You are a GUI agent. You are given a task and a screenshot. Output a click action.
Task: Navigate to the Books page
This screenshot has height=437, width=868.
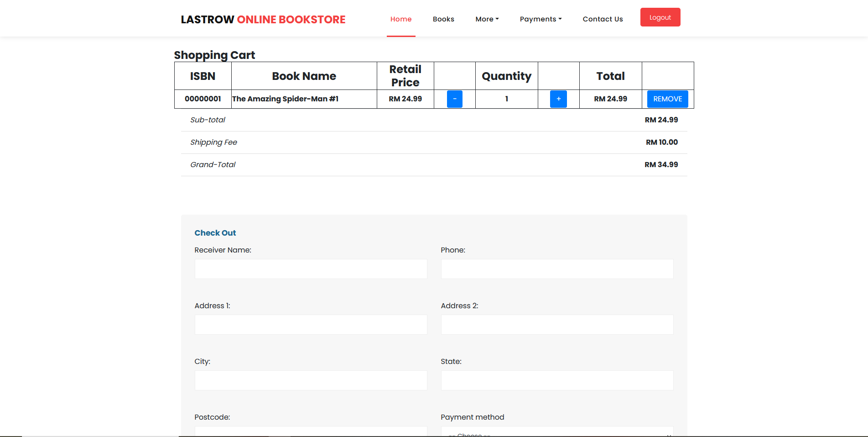tap(443, 19)
